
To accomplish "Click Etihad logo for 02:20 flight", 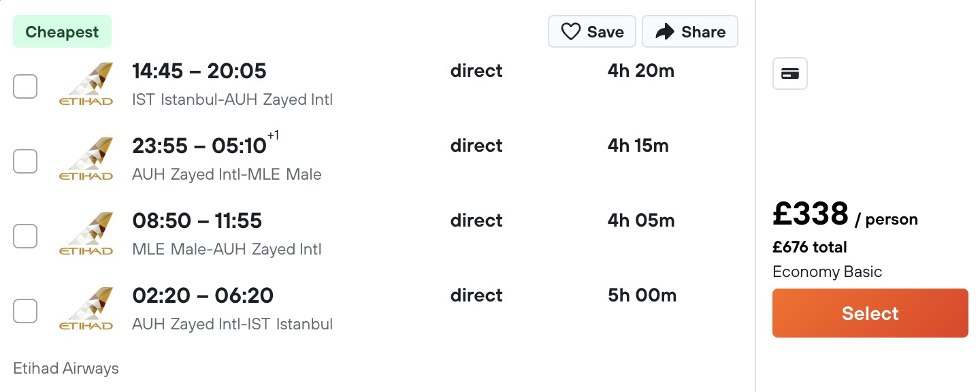I will click(x=86, y=309).
